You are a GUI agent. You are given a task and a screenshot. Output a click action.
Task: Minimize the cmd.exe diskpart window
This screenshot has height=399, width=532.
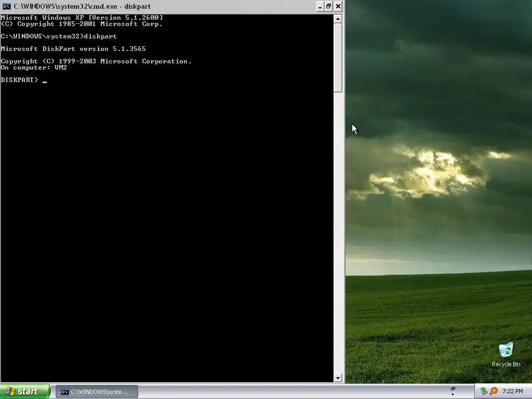click(320, 6)
